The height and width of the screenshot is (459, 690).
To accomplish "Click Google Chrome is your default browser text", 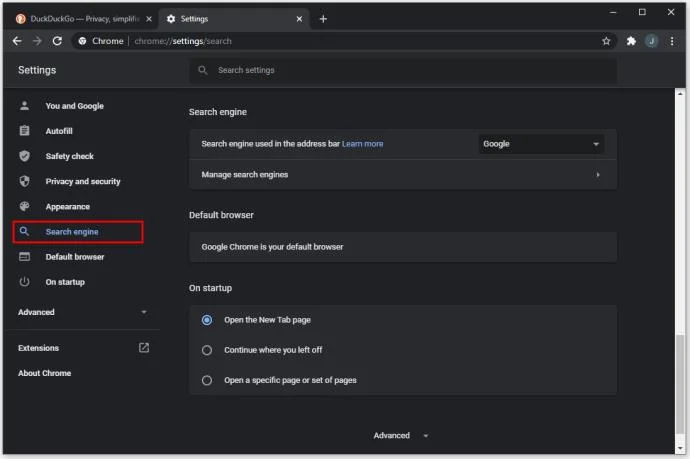I will pyautogui.click(x=272, y=247).
